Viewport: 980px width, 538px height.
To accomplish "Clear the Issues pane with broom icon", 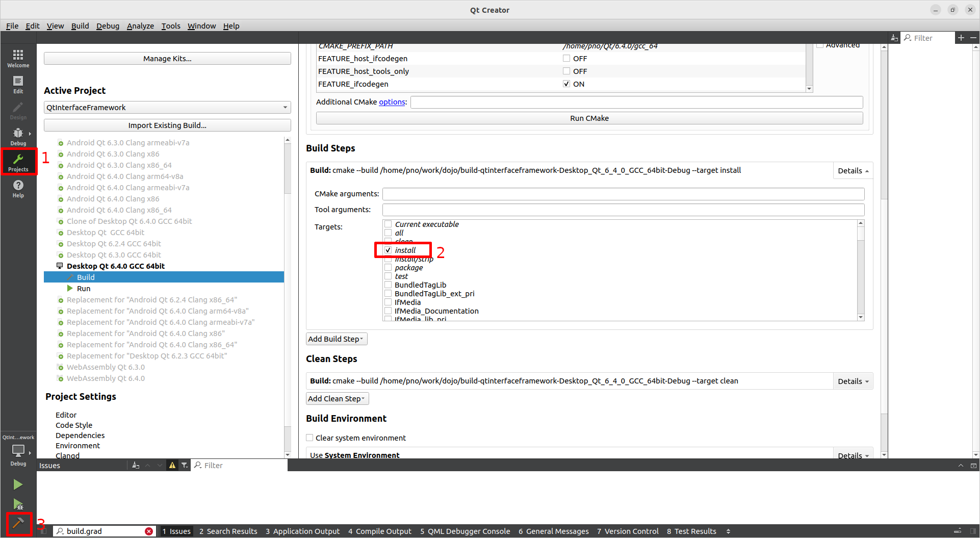I will click(x=136, y=465).
